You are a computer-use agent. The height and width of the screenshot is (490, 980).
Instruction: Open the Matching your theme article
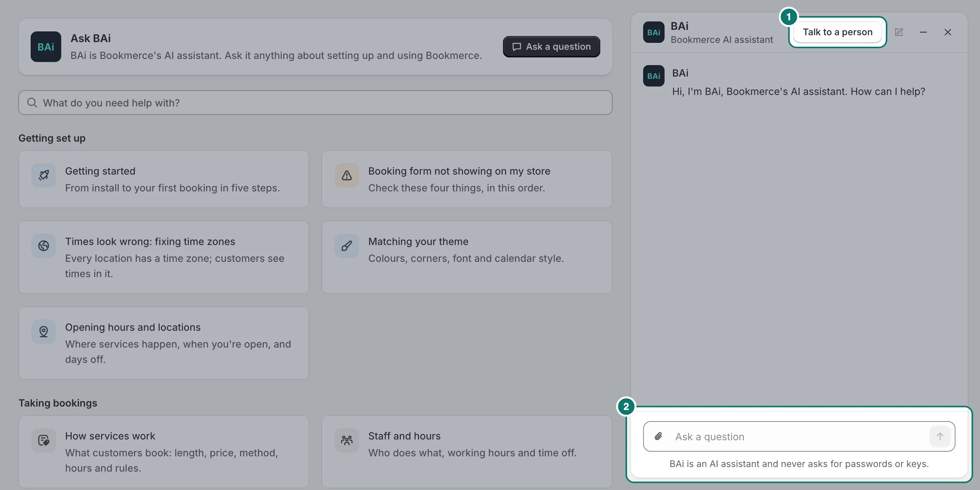(467, 257)
